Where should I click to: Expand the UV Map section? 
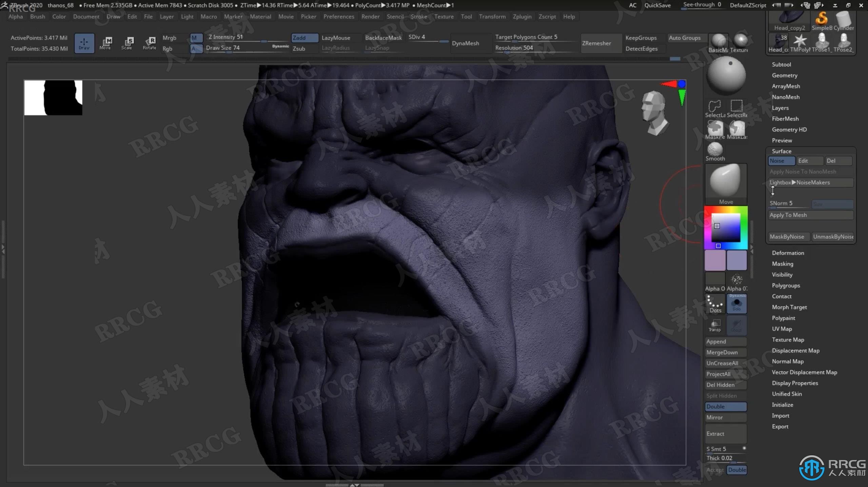click(782, 328)
